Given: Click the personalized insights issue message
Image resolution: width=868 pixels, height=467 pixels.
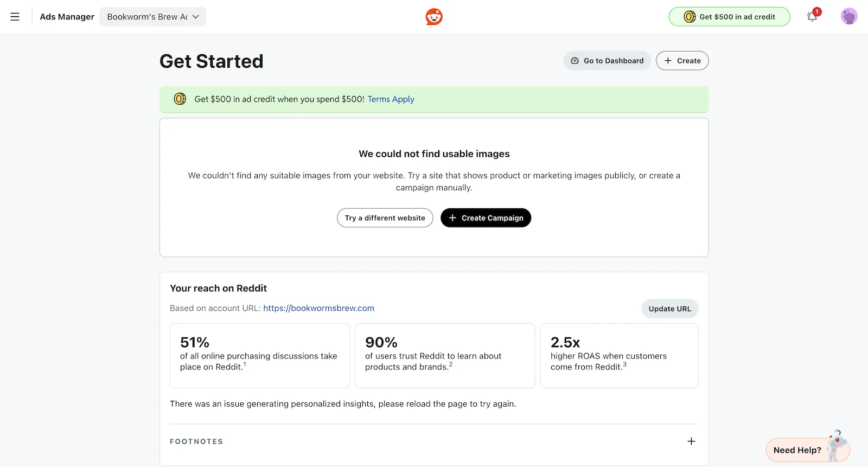Looking at the screenshot, I should click(343, 404).
